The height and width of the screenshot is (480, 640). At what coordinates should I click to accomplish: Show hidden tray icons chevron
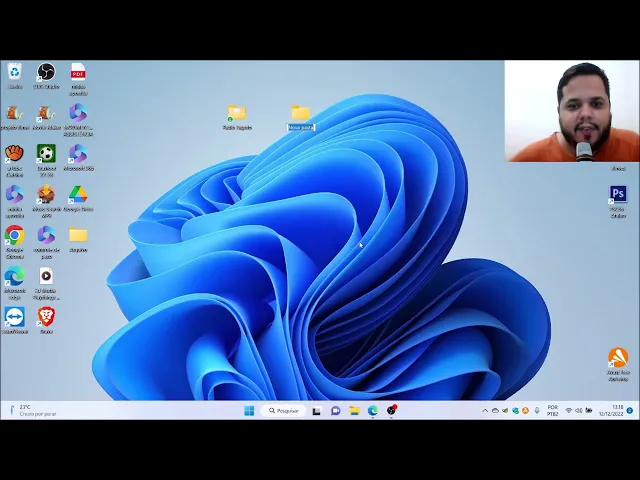pyautogui.click(x=485, y=411)
